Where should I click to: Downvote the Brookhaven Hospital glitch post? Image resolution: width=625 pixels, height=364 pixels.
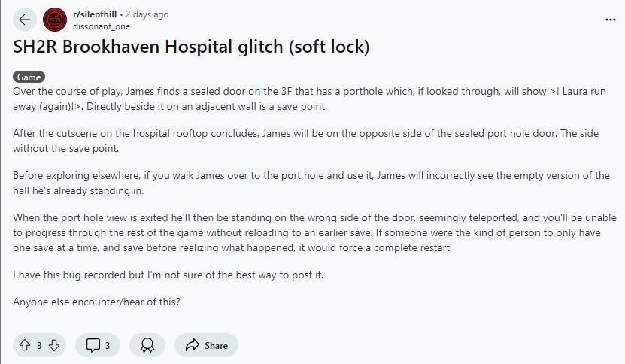point(54,345)
